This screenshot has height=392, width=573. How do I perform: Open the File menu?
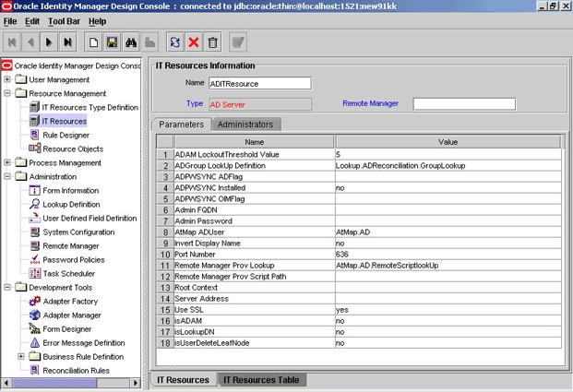pyautogui.click(x=10, y=21)
